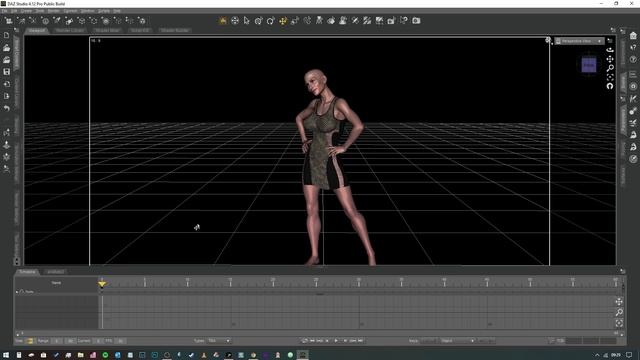The width and height of the screenshot is (640, 360).
Task: Click the pane options icon above the right sidebar
Action: point(623,31)
